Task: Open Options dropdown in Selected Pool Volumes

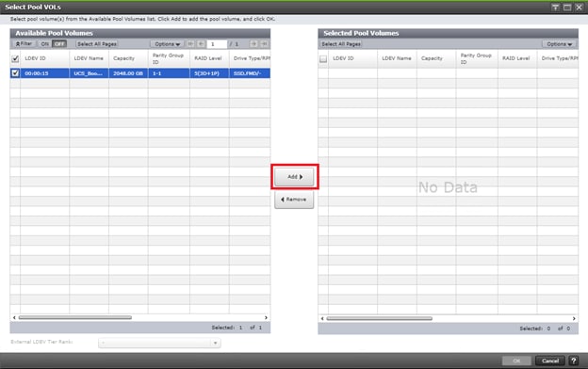Action: click(559, 44)
